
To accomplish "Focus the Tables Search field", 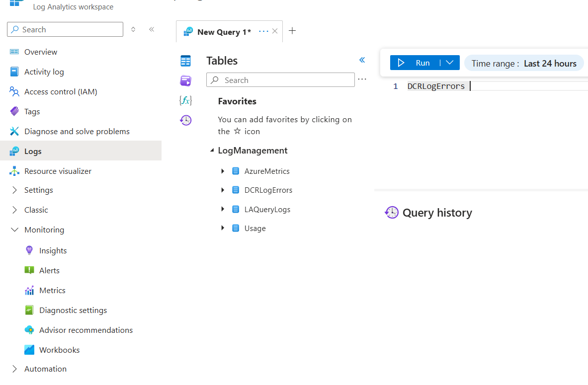I will click(280, 80).
